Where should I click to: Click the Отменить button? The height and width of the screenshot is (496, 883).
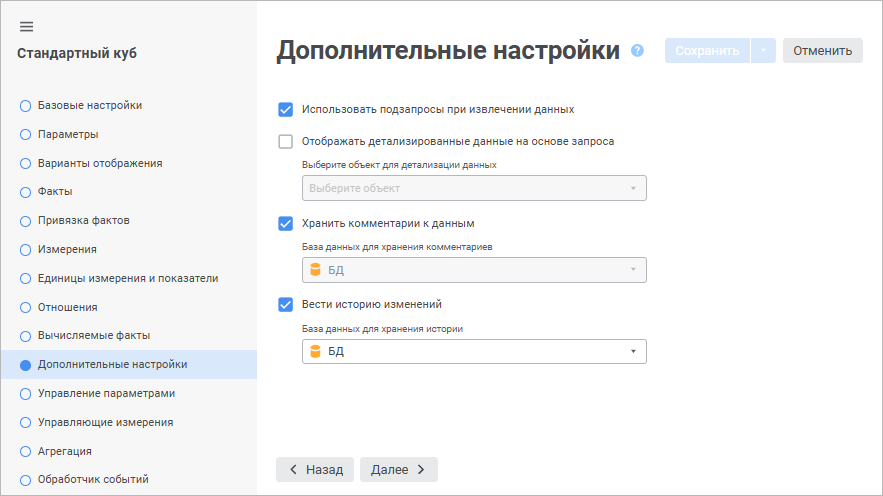pos(822,51)
